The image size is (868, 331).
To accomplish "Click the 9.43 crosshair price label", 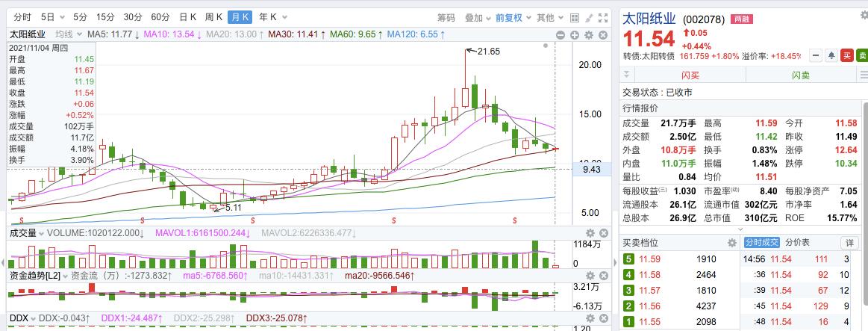I will pyautogui.click(x=592, y=170).
